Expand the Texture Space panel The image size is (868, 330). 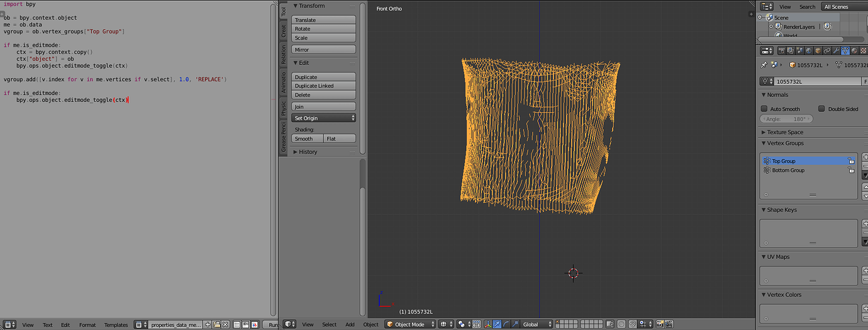coord(763,132)
